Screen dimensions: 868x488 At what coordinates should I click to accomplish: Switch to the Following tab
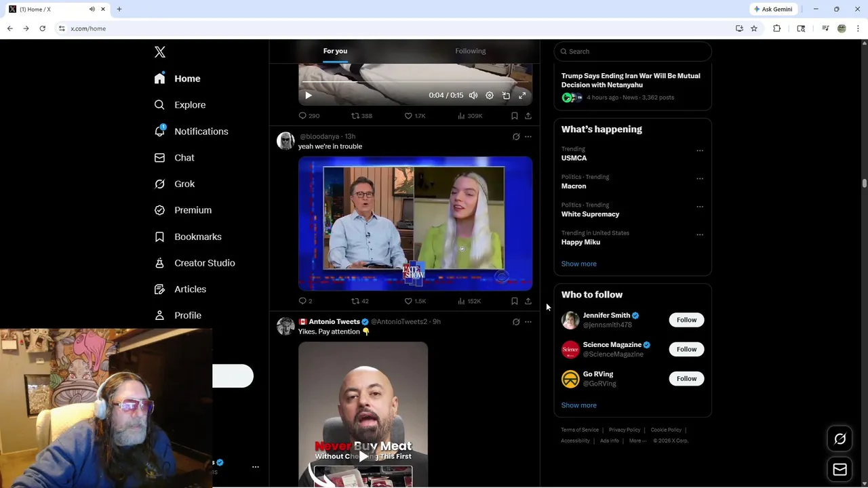click(471, 51)
